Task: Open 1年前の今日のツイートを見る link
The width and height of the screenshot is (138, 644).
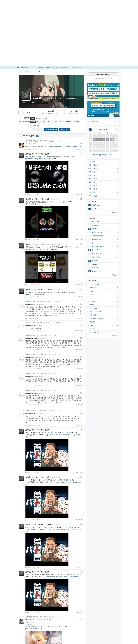Action: [103, 155]
